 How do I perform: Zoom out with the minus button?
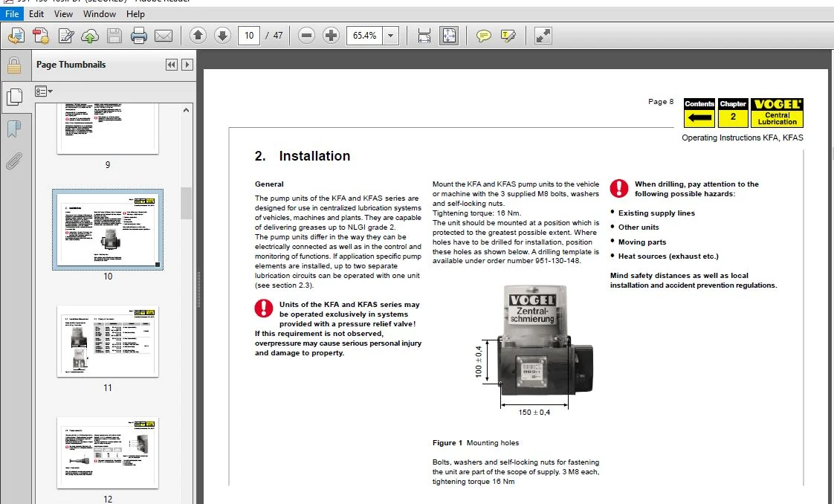[306, 36]
